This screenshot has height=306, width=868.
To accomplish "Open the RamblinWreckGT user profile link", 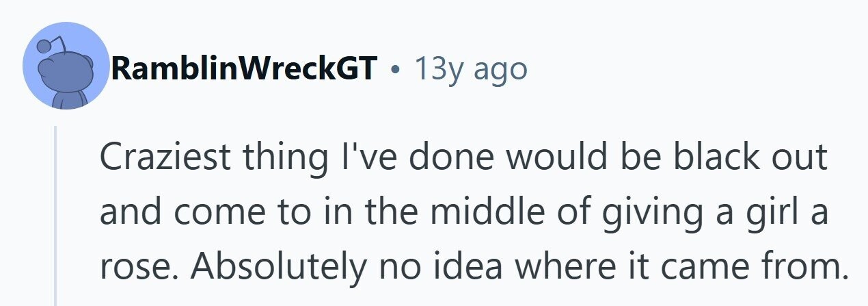I will pyautogui.click(x=244, y=68).
